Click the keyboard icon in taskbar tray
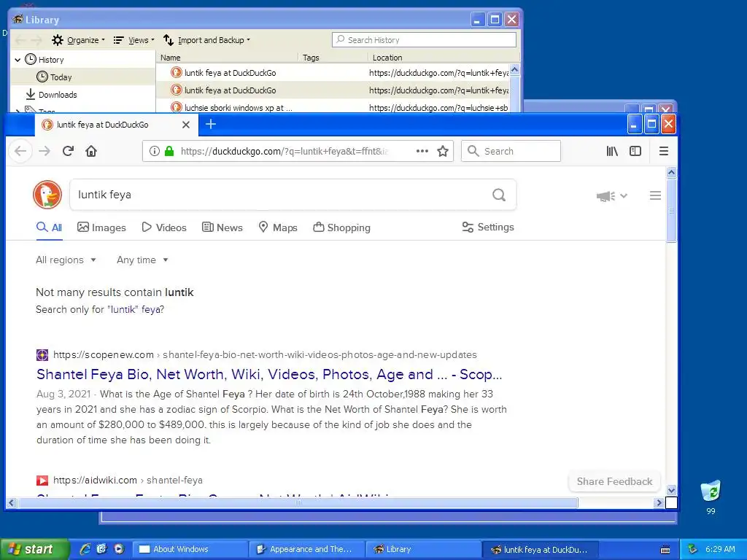 665,550
